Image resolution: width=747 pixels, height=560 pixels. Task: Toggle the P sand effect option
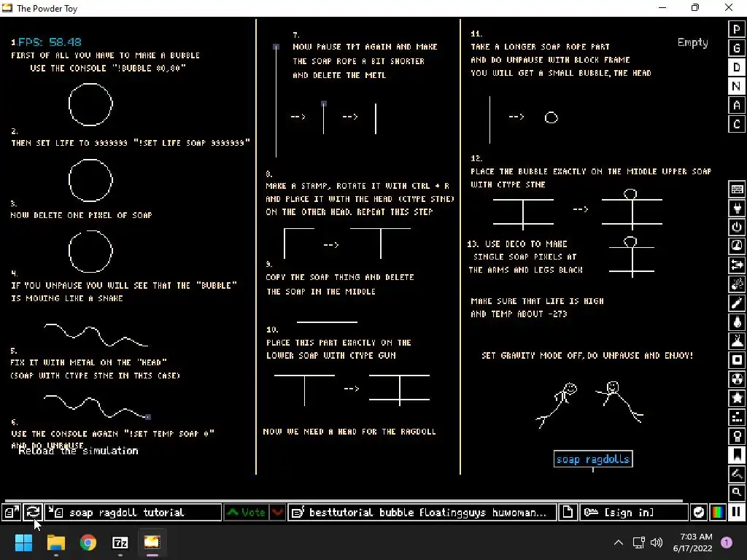pos(737,29)
